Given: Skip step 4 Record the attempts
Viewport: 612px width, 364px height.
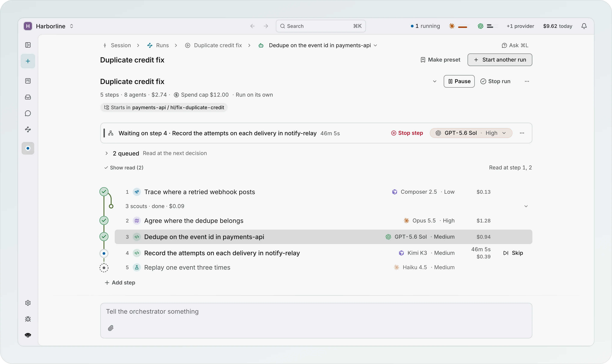Looking at the screenshot, I should coord(513,253).
